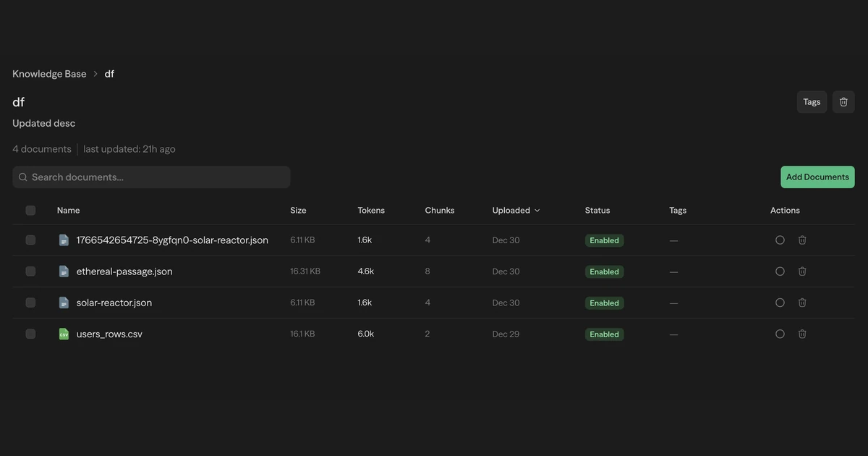Select checkbox for the Dec 30 solar-reactor.json row
868x456 pixels.
click(x=30, y=303)
